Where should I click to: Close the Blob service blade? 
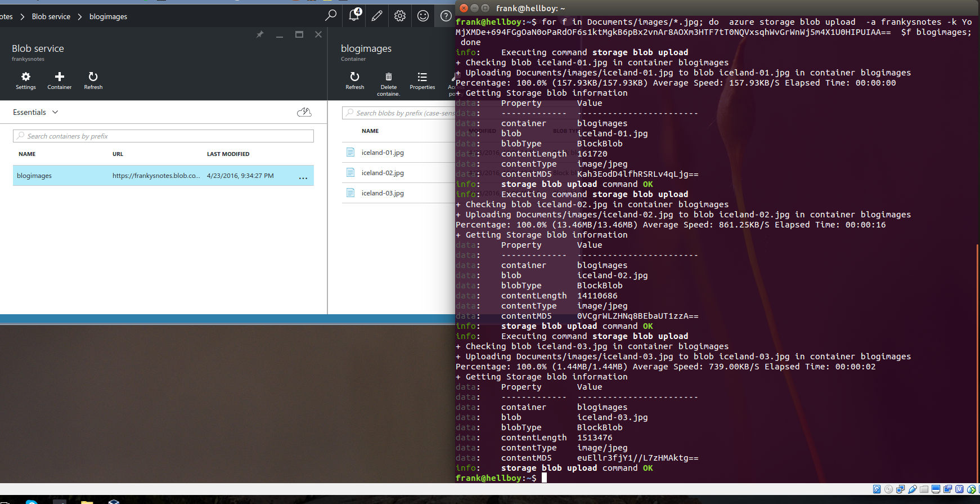click(x=318, y=34)
